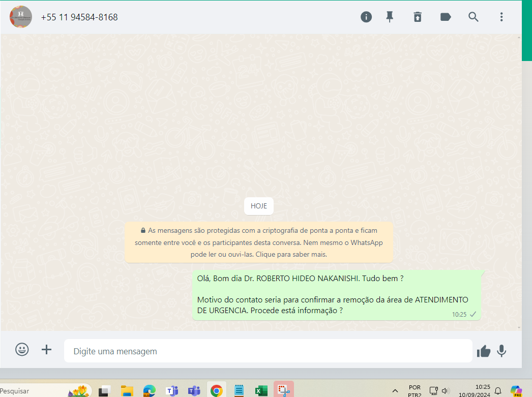Pin this chat with the pushpin icon

390,17
